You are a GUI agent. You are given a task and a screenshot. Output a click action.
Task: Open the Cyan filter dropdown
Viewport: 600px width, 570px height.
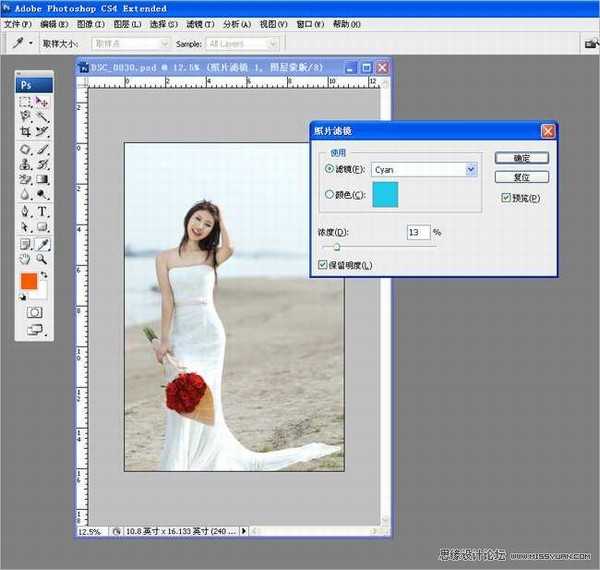[x=471, y=170]
